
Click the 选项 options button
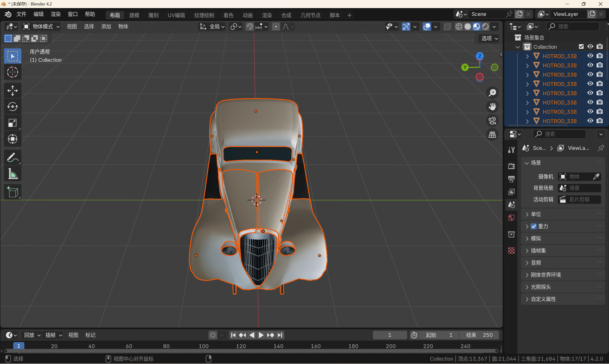click(x=489, y=38)
